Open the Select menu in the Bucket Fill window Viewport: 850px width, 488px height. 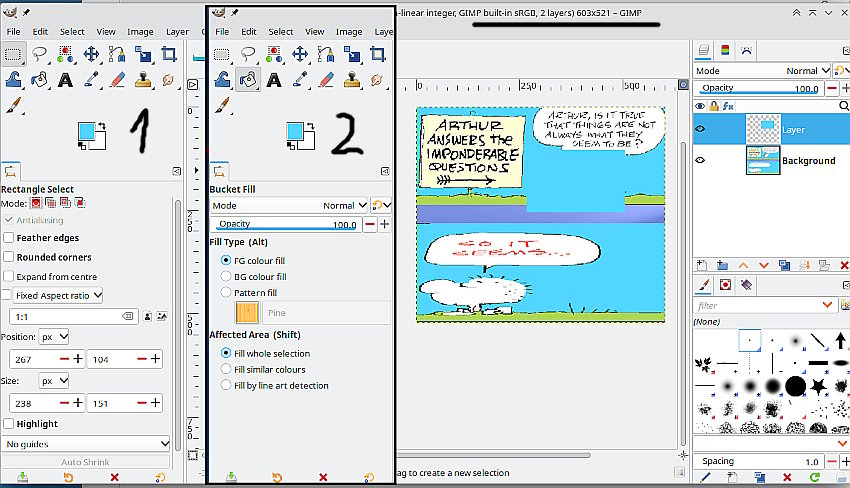[281, 31]
